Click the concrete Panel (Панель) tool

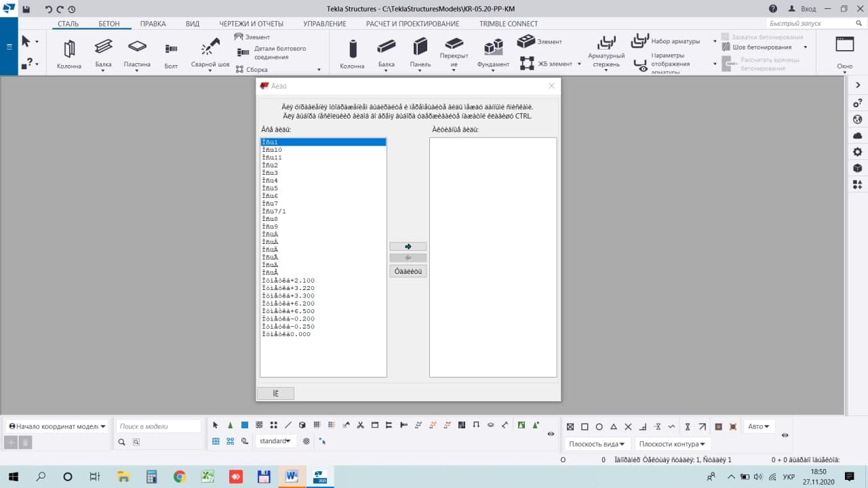click(420, 53)
